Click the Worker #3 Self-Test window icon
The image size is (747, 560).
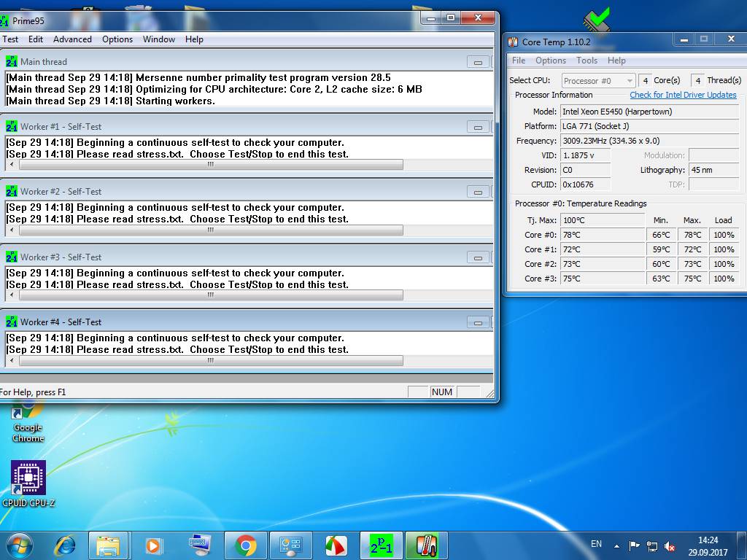pyautogui.click(x=12, y=257)
